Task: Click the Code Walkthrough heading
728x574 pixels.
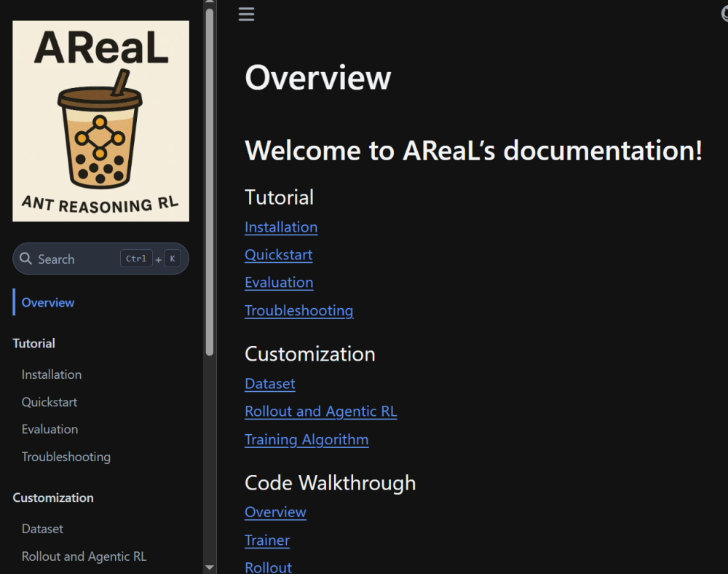Action: 330,483
